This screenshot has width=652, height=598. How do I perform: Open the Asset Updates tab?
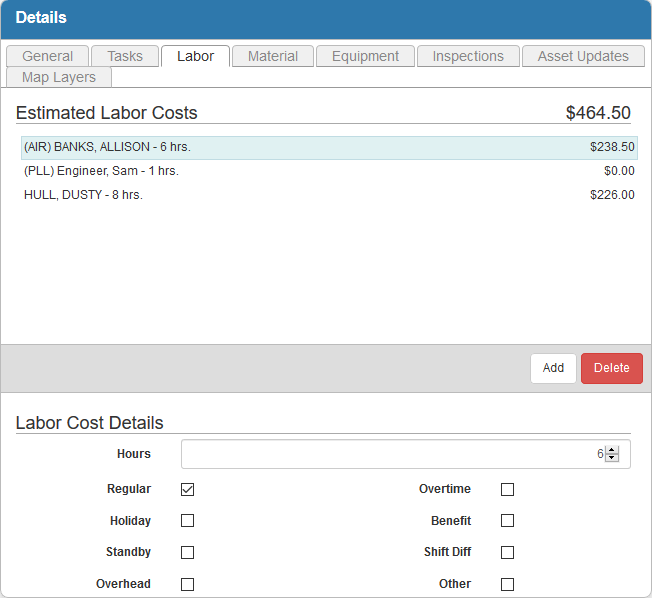[x=583, y=56]
